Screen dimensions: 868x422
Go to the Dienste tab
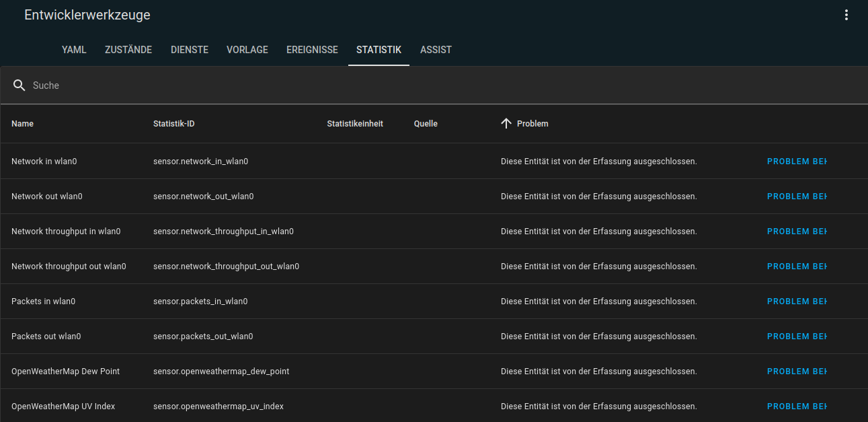[x=190, y=50]
